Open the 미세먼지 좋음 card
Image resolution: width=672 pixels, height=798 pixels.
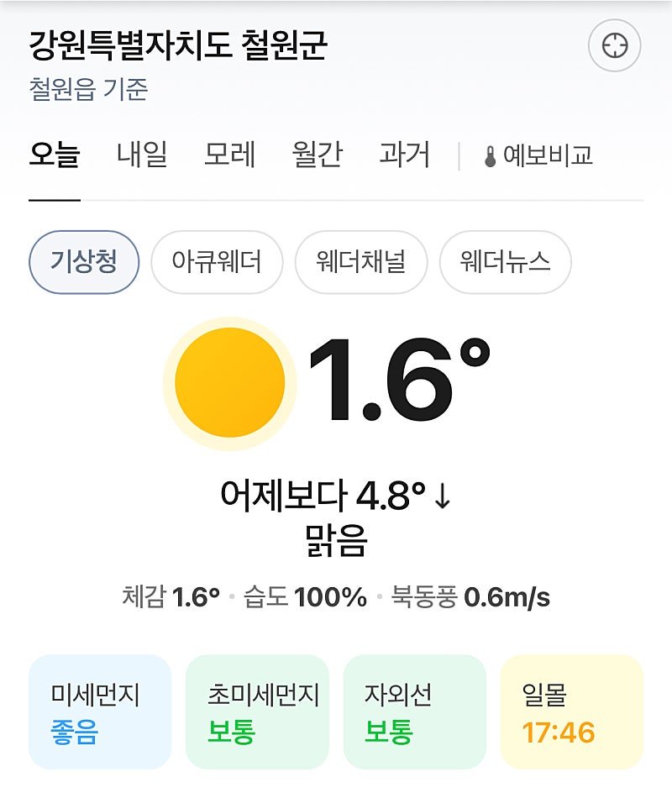[100, 712]
